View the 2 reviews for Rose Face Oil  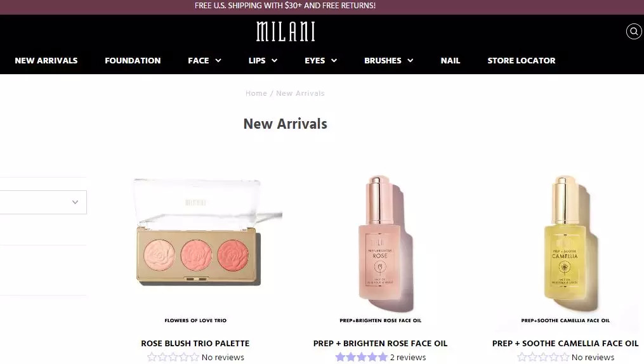pos(408,358)
